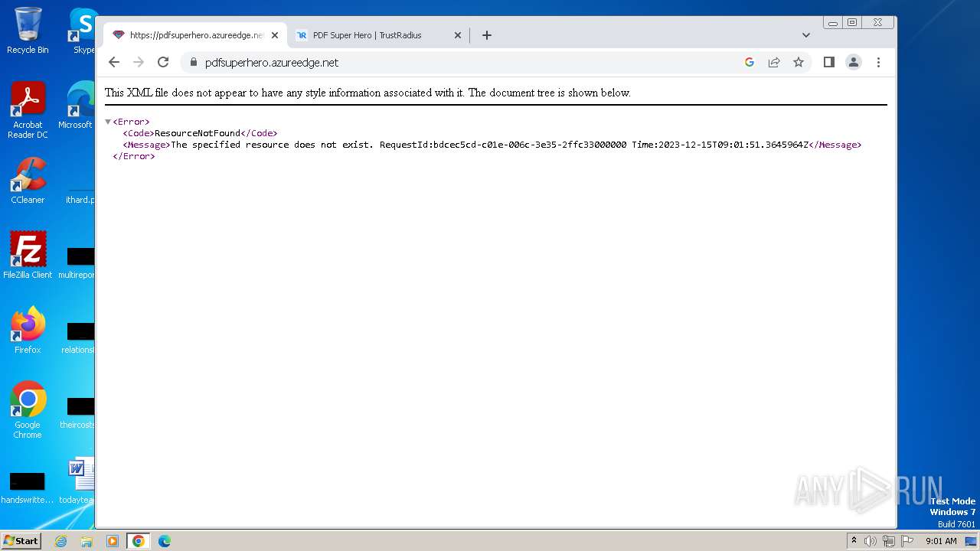The height and width of the screenshot is (551, 980).
Task: Click the network tray icon
Action: point(889,541)
